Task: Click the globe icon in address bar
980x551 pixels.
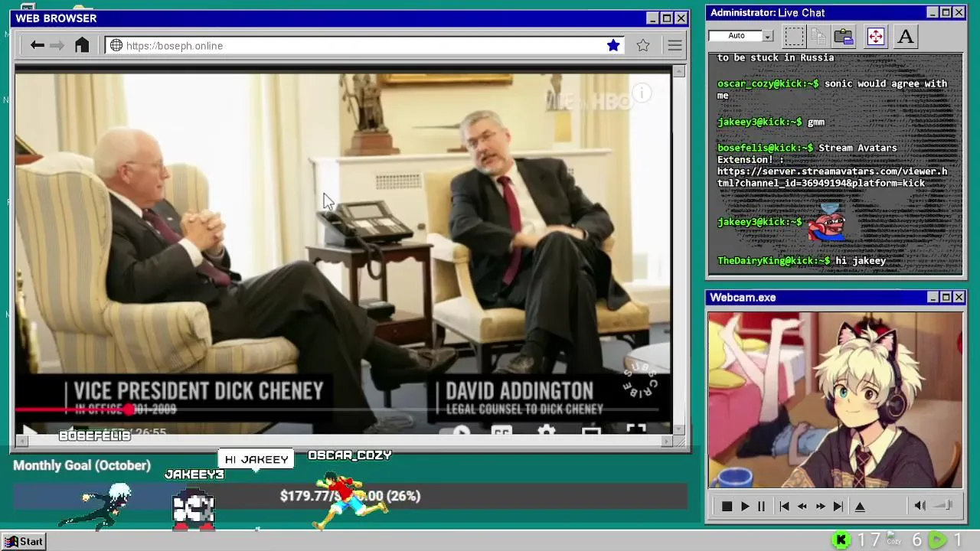Action: click(116, 45)
